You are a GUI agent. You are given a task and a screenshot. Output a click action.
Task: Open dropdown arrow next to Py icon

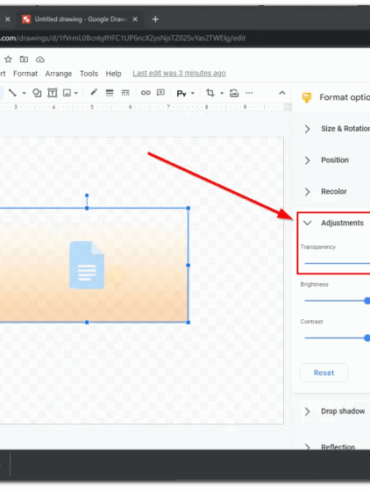[193, 93]
